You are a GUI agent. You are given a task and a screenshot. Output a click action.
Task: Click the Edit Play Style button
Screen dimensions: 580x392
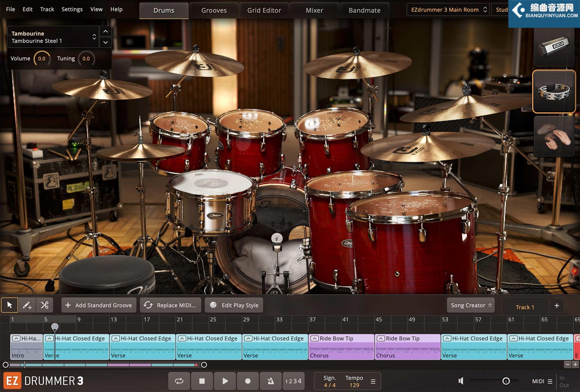[x=234, y=305]
